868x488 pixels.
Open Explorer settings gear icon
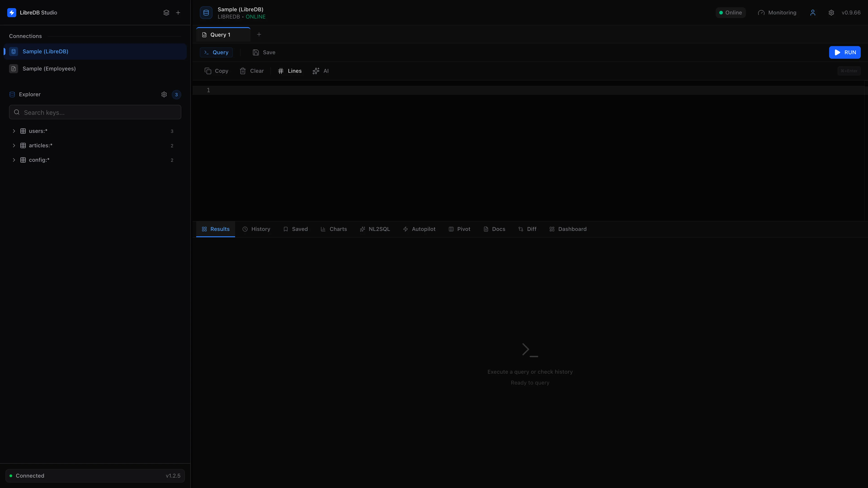[x=164, y=94]
